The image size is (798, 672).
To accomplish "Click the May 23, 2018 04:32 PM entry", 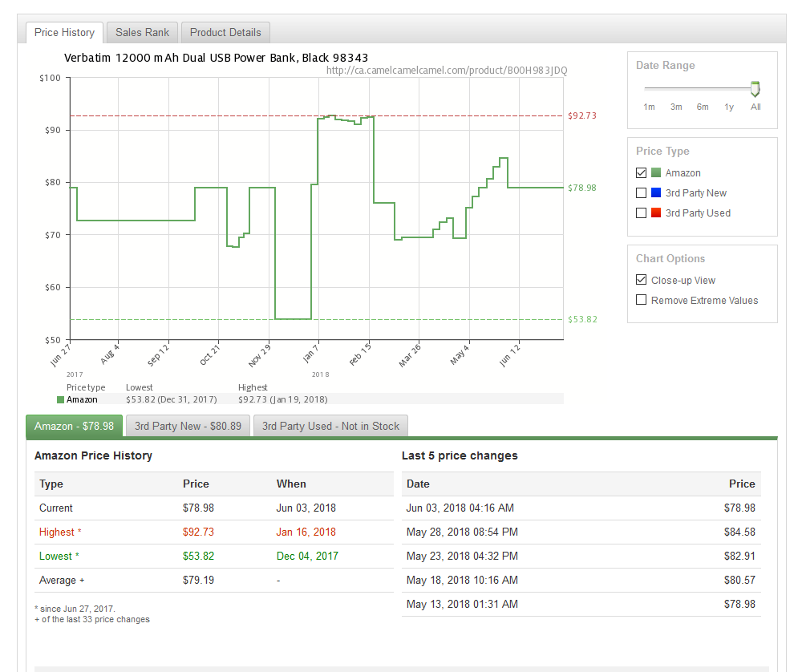I will point(462,556).
